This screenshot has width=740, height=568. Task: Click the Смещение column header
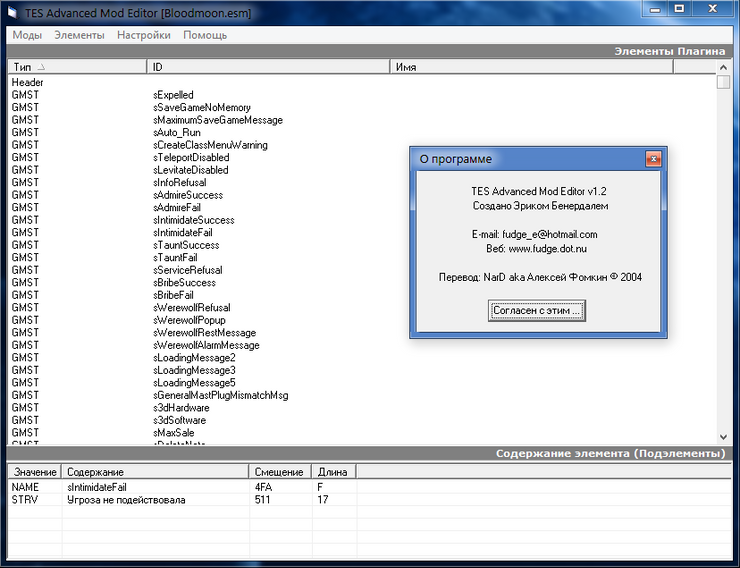click(x=280, y=471)
